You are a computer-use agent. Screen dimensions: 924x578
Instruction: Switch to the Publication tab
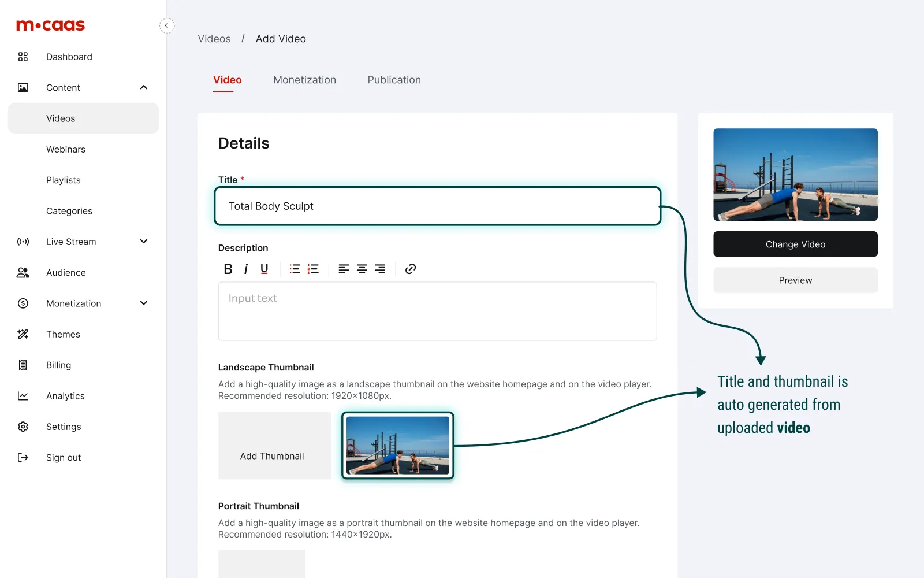pos(394,80)
